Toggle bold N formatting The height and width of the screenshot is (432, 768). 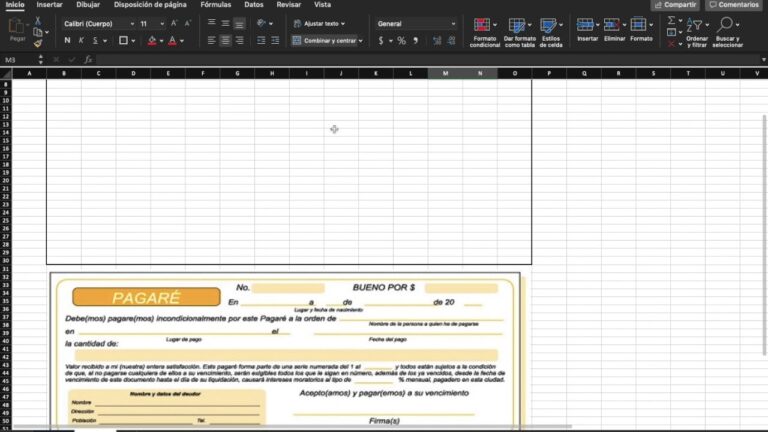click(67, 40)
